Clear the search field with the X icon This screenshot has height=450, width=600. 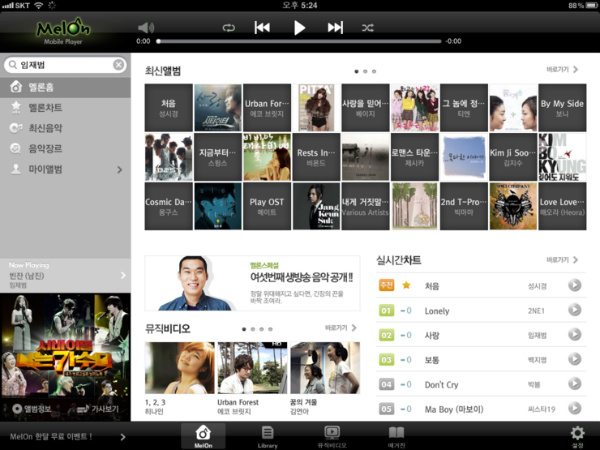click(119, 65)
